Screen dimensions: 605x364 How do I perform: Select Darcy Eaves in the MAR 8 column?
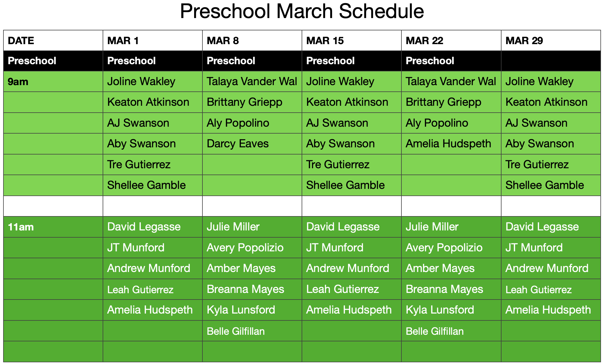(238, 144)
